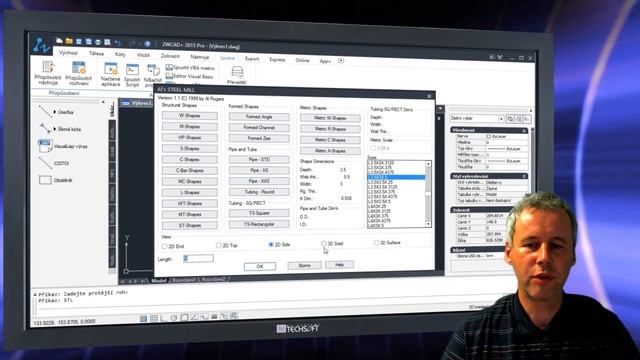Viewport: 640px width, 360px height.
Task: Click the Size list scrollbar up arrow
Action: point(428,164)
